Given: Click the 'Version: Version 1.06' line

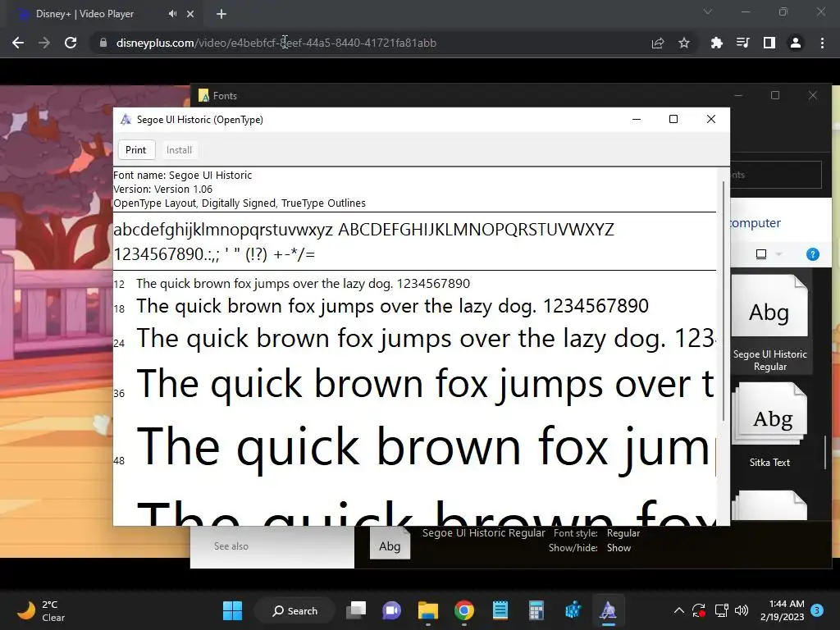Looking at the screenshot, I should coord(163,189).
